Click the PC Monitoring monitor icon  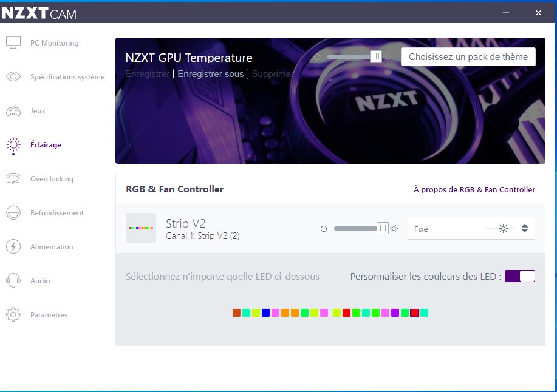[x=13, y=43]
